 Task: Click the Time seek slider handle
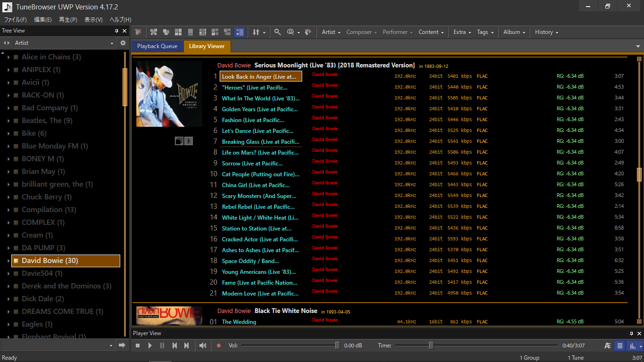pos(431,346)
